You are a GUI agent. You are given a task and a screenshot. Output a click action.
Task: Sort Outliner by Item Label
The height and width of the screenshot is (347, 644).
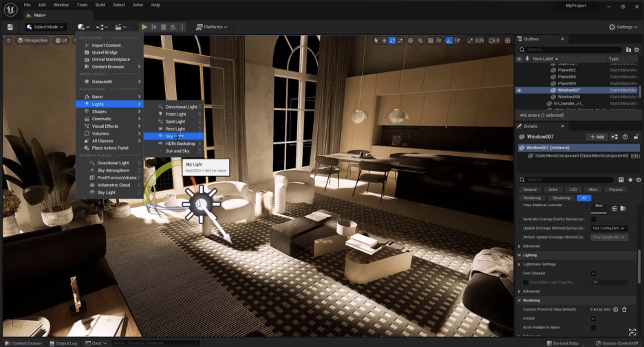[545, 58]
